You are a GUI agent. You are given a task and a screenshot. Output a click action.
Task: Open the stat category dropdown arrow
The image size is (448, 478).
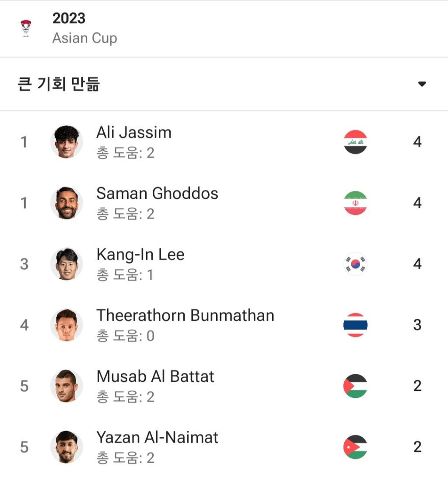[x=422, y=84]
